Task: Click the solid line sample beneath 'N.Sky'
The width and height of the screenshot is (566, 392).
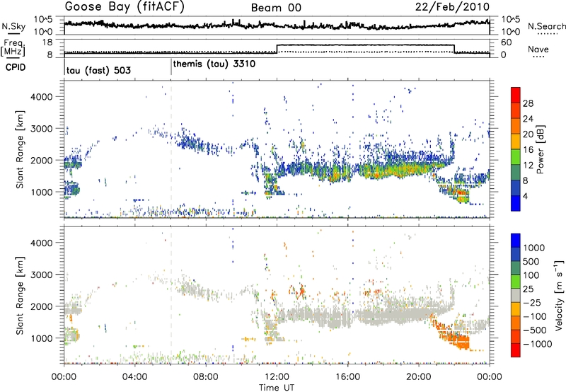Action: pos(13,34)
